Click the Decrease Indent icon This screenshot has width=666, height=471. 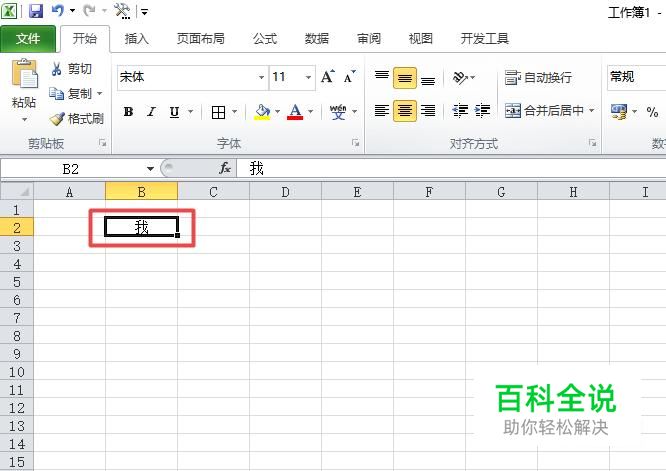[x=460, y=111]
